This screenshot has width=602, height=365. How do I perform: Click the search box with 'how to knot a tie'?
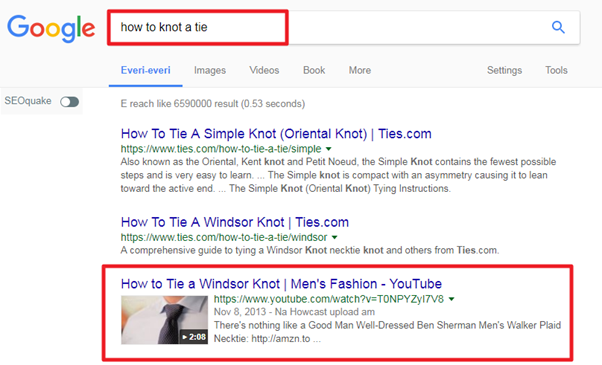pyautogui.click(x=344, y=28)
